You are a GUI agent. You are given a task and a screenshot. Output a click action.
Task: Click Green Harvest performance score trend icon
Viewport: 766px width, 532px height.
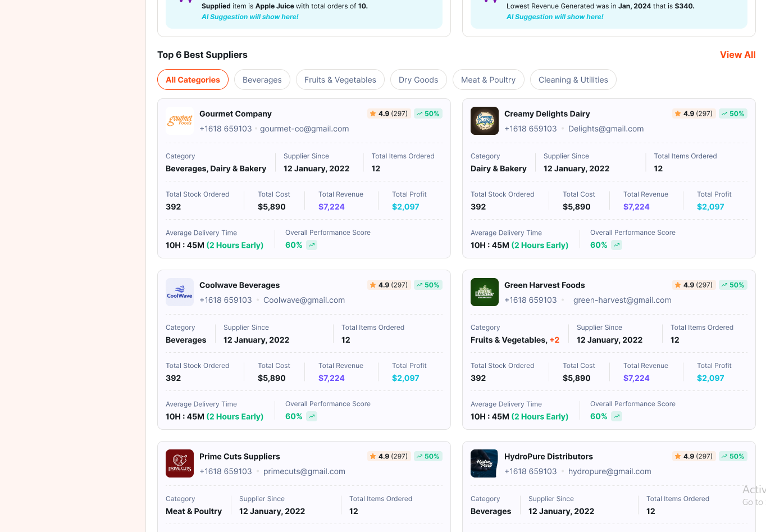coord(617,416)
